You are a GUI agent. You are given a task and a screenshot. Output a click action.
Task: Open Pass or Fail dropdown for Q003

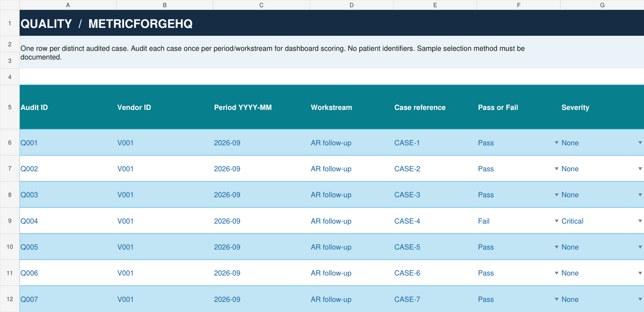[557, 195]
